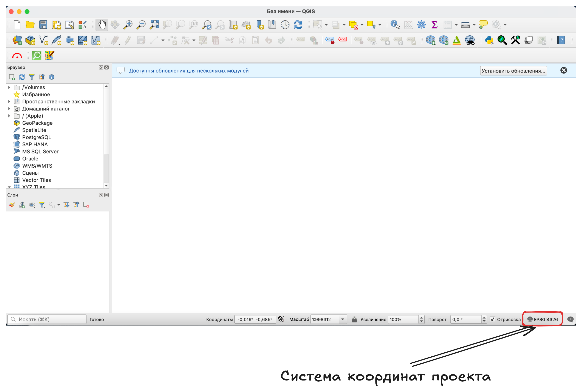
Task: Expand the /Volumes tree item
Action: [9, 87]
